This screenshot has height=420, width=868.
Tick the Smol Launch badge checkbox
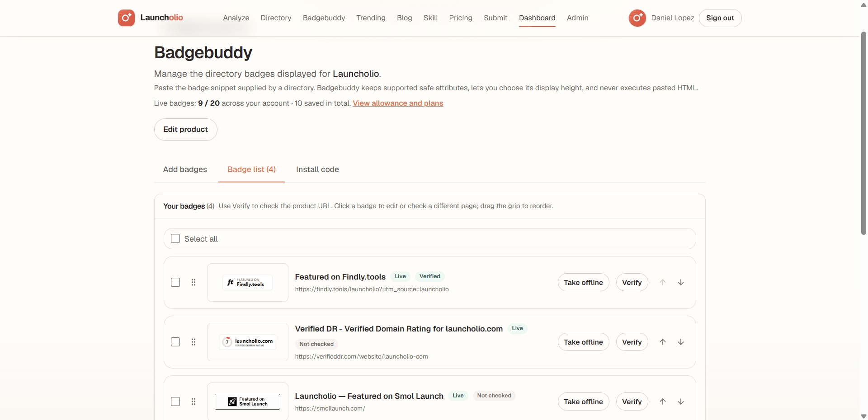pos(175,401)
